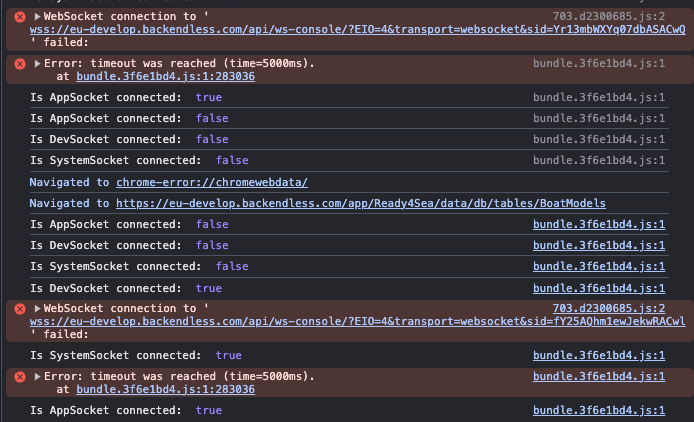Open the BoatModels tables navigation URL
The image size is (694, 422).
pyautogui.click(x=360, y=203)
